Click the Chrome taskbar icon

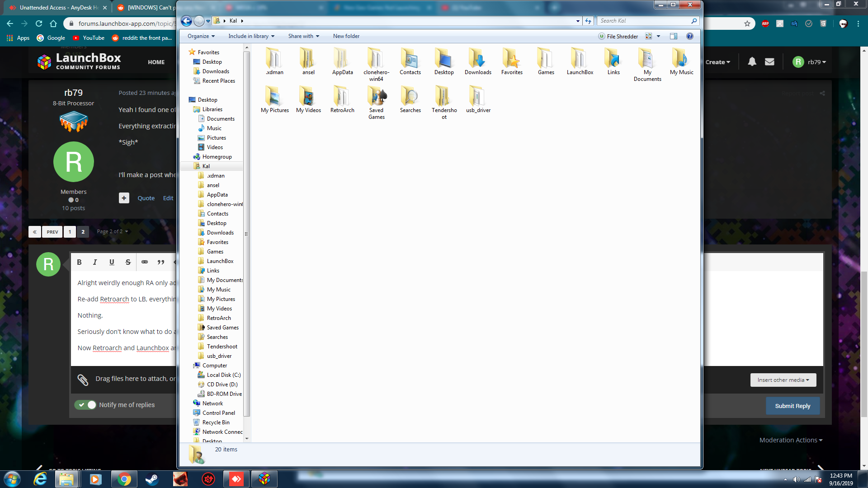click(124, 479)
